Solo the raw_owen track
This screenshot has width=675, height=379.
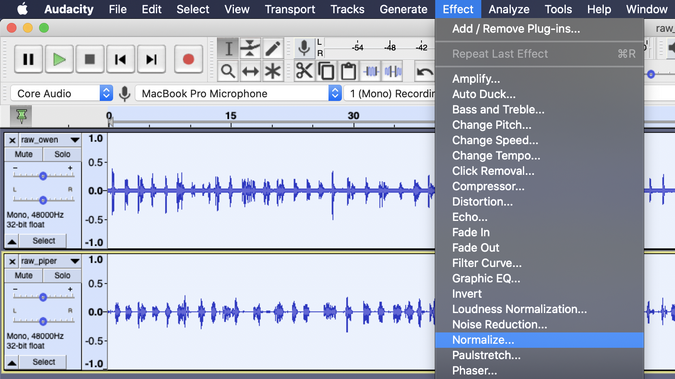[x=62, y=154]
